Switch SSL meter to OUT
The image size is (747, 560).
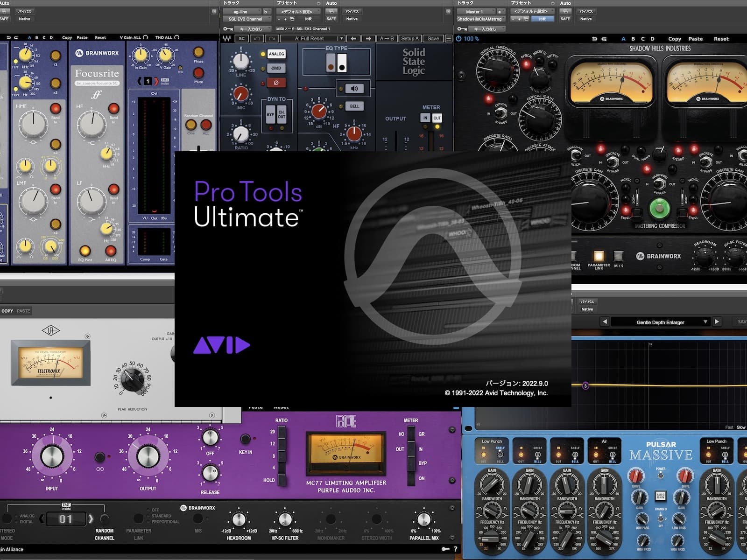(437, 118)
